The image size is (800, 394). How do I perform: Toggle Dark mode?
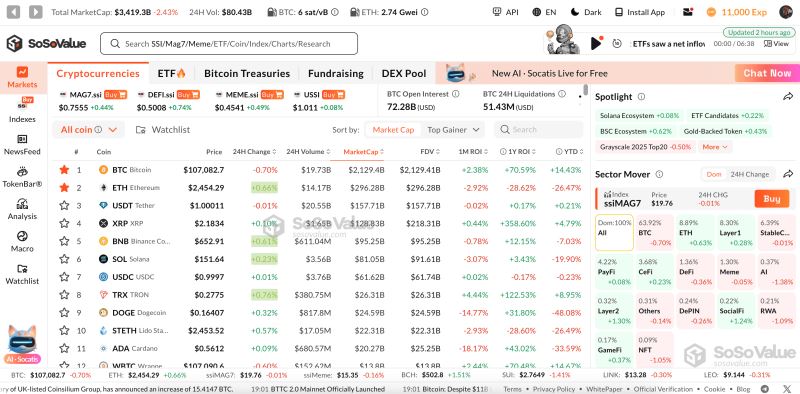click(586, 12)
